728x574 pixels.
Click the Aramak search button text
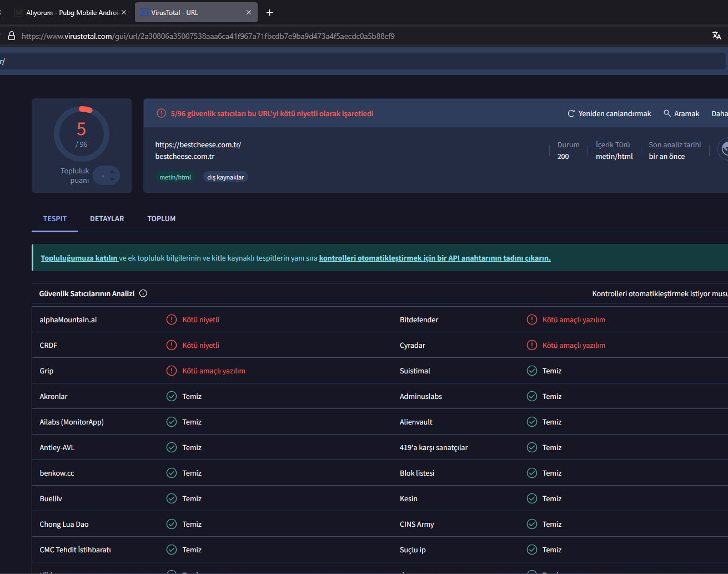(x=686, y=113)
